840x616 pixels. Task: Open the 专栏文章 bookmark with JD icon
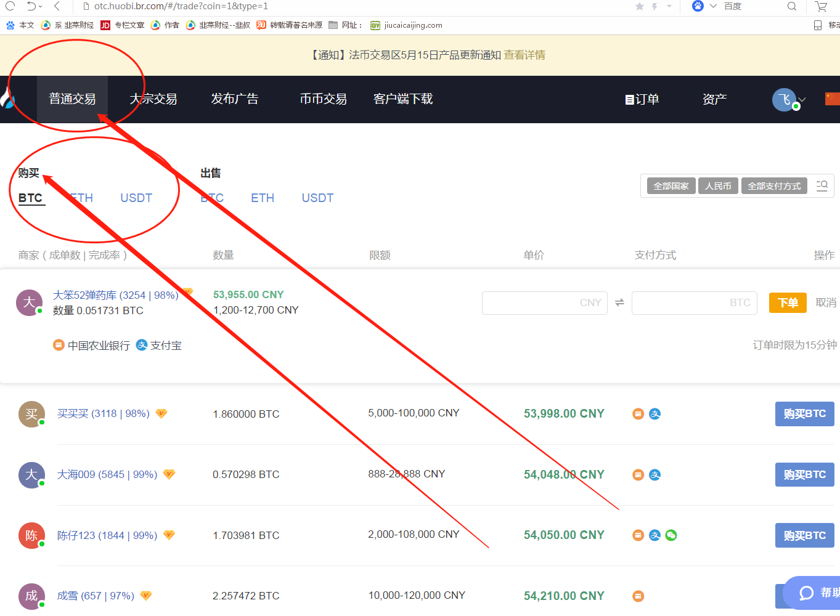123,25
